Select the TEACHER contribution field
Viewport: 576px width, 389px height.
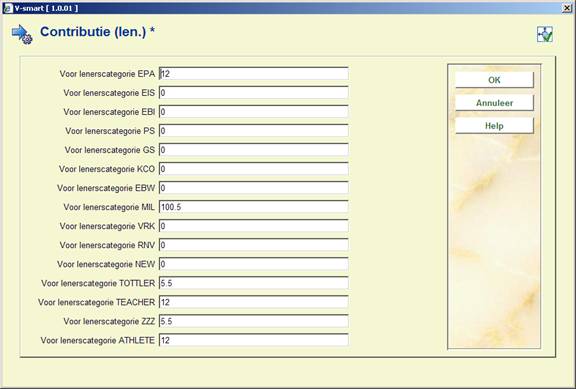click(x=253, y=302)
